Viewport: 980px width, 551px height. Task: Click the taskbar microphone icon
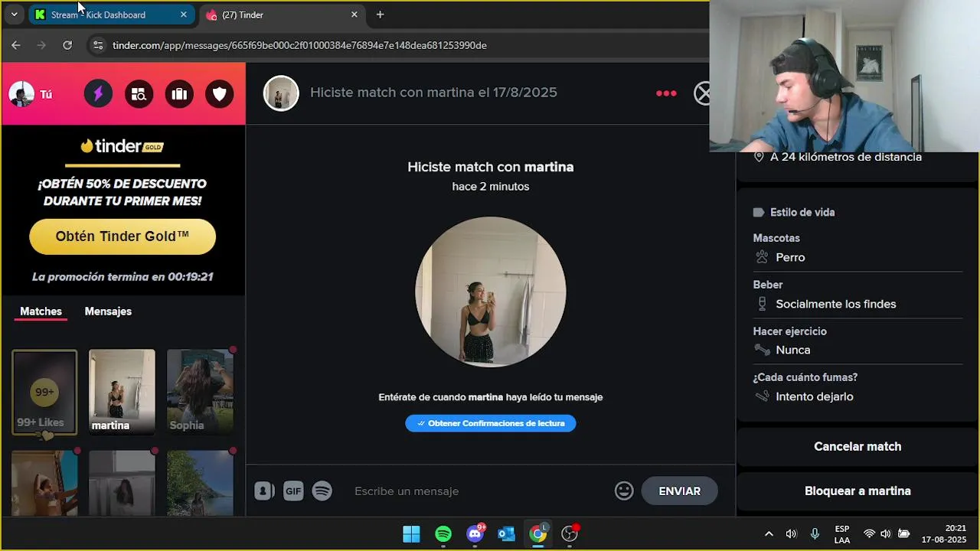pos(815,534)
